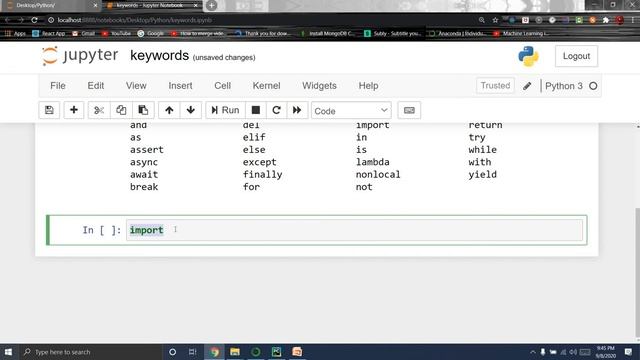The image size is (640, 360).
Task: Bookmark this page with star icon
Action: point(495,20)
